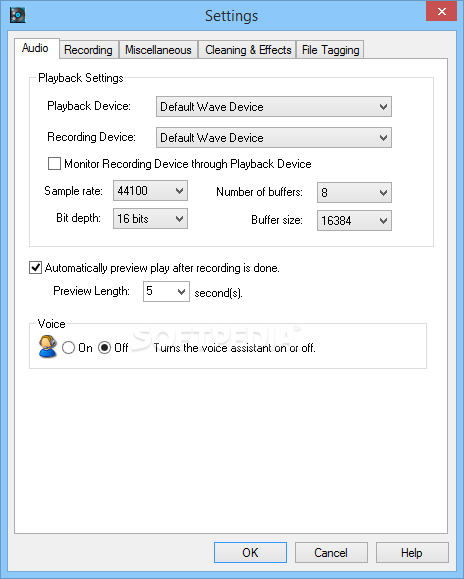Open the Recording tab
Viewport: 464px width, 579px height.
pyautogui.click(x=88, y=50)
